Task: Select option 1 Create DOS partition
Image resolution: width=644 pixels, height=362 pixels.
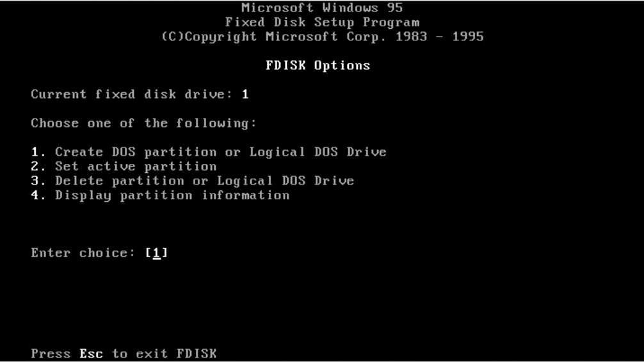Action: coord(209,152)
